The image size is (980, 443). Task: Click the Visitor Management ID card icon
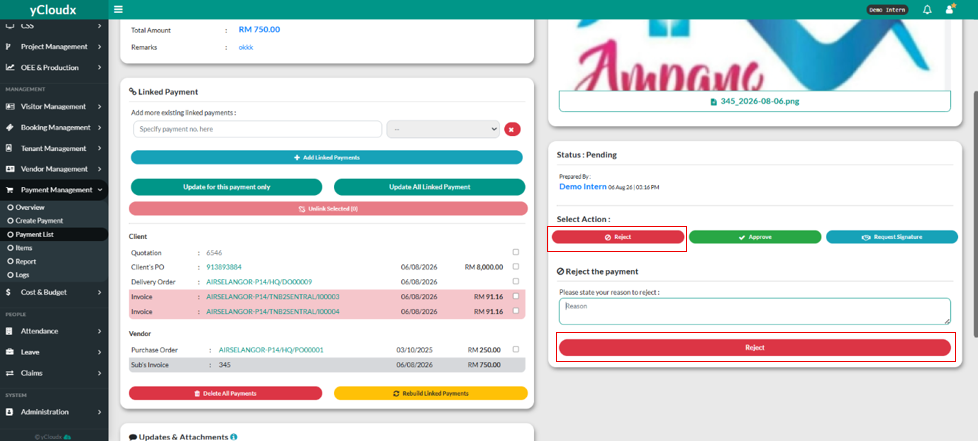click(x=9, y=107)
